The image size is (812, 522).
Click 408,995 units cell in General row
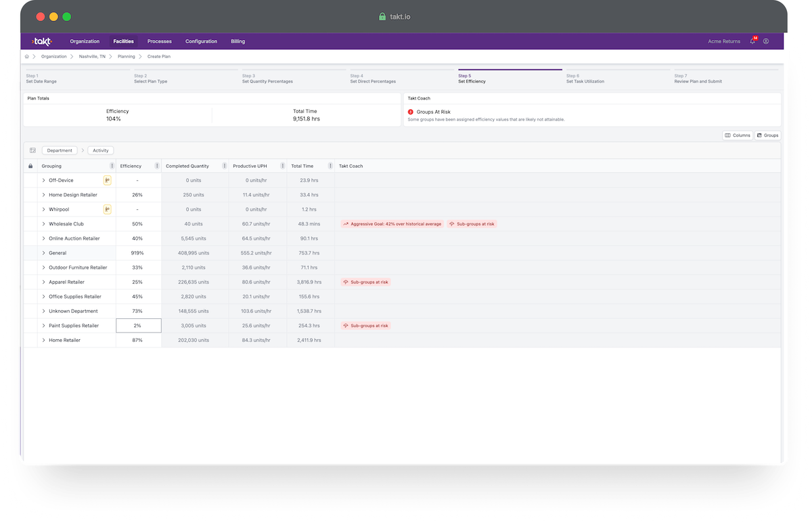point(194,253)
